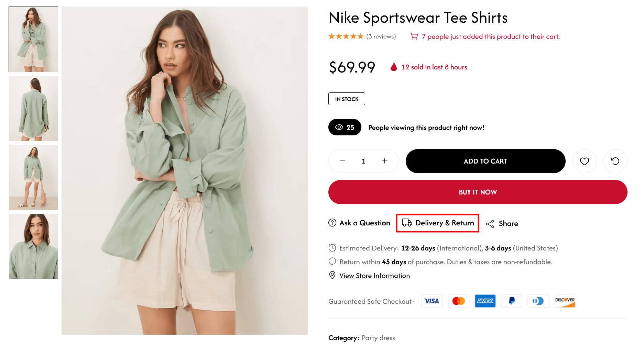Click the Party dress category link
Screen dimensions: 644x346
pyautogui.click(x=378, y=338)
